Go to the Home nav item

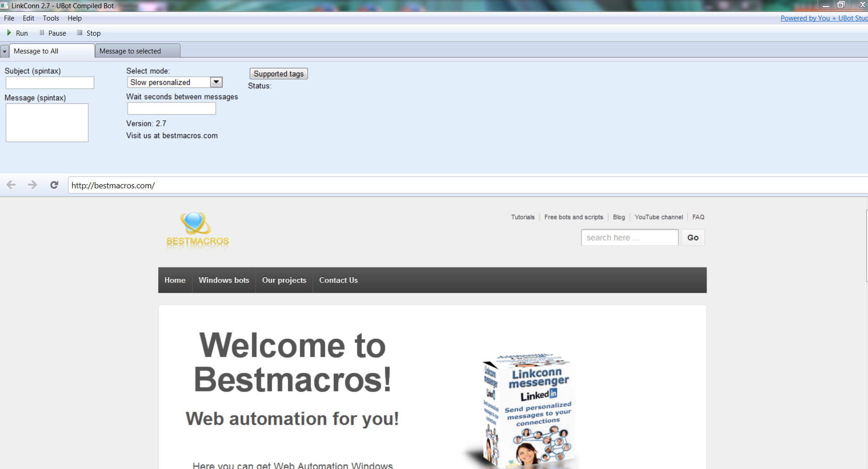[175, 280]
